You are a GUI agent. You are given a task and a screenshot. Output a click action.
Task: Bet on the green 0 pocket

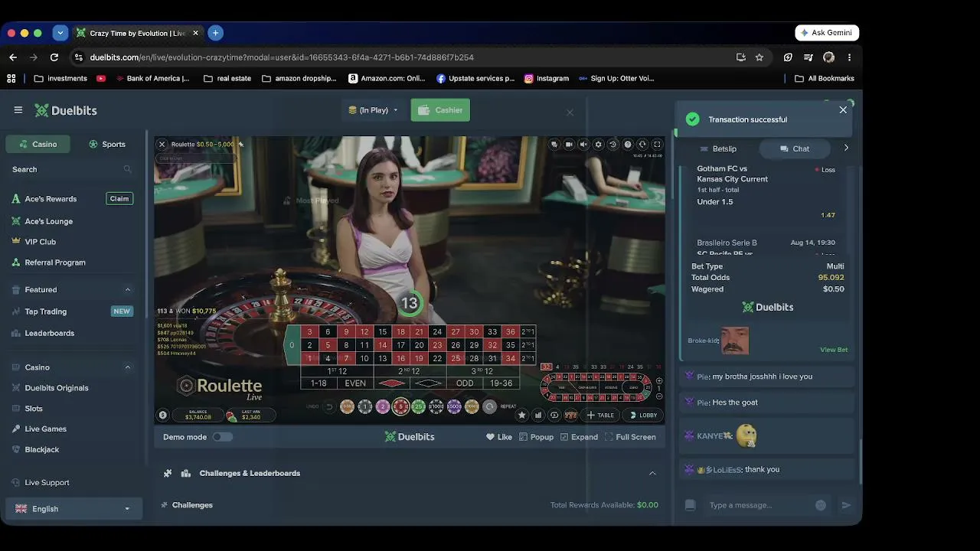(x=292, y=345)
